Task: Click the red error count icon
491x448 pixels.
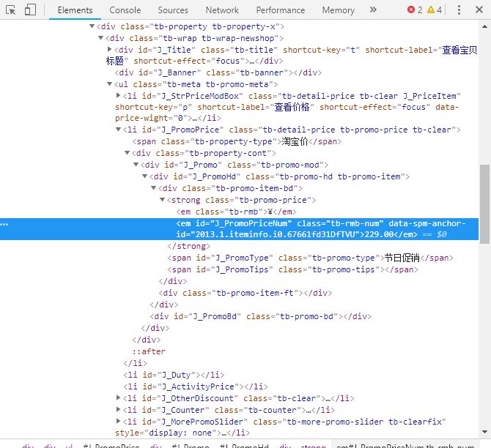Action: pos(411,10)
